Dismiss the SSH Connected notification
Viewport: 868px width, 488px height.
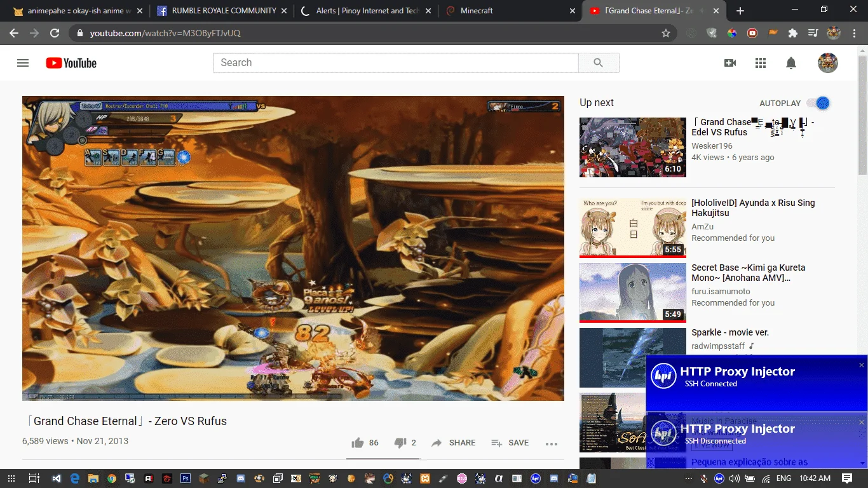[862, 365]
